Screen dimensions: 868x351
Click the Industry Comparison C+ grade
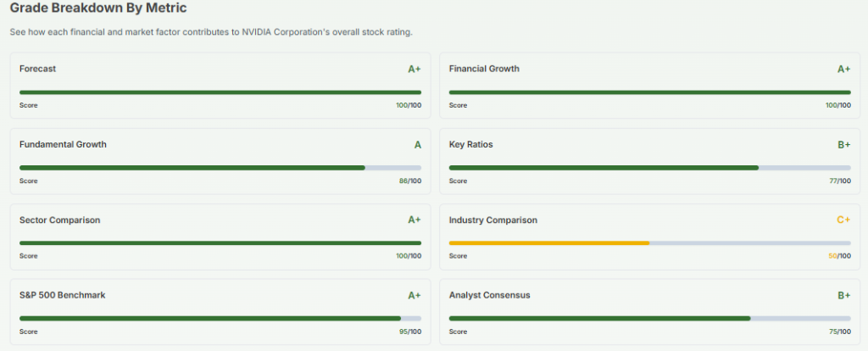tap(843, 220)
